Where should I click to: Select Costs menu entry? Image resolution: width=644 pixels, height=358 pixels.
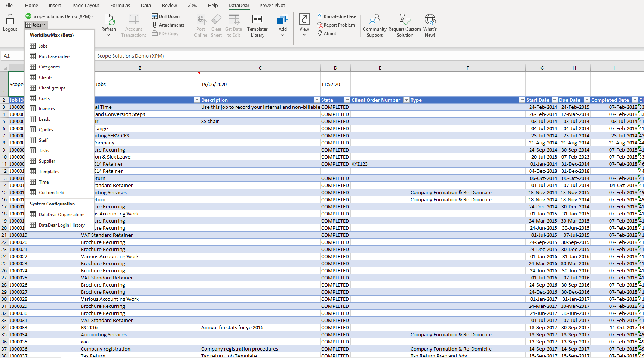(x=59, y=98)
